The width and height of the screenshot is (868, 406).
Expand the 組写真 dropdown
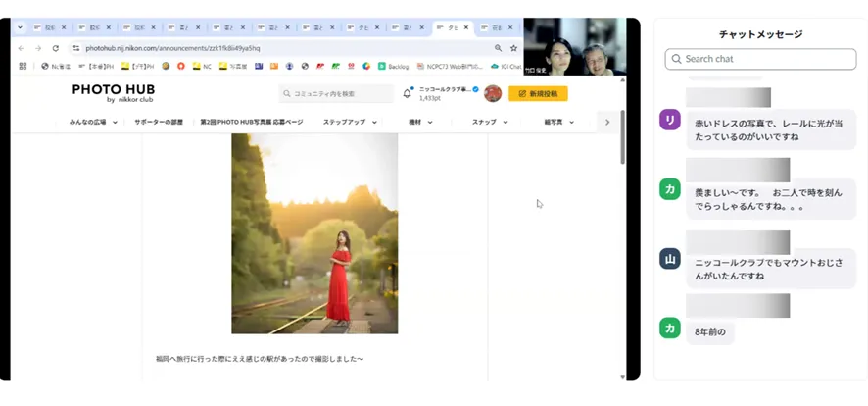pyautogui.click(x=571, y=123)
